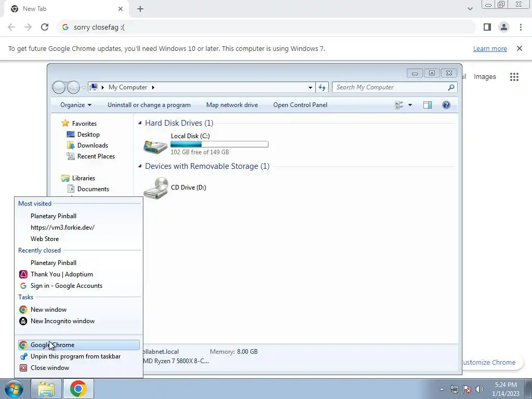The height and width of the screenshot is (399, 532).
Task: Open Chrome profile avatar menu
Action: pyautogui.click(x=504, y=27)
